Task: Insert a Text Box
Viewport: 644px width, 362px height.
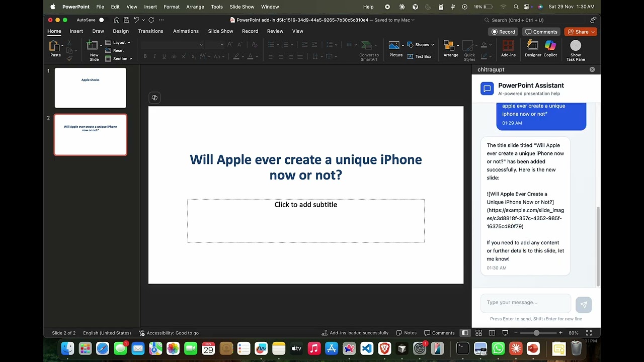Action: tap(419, 56)
